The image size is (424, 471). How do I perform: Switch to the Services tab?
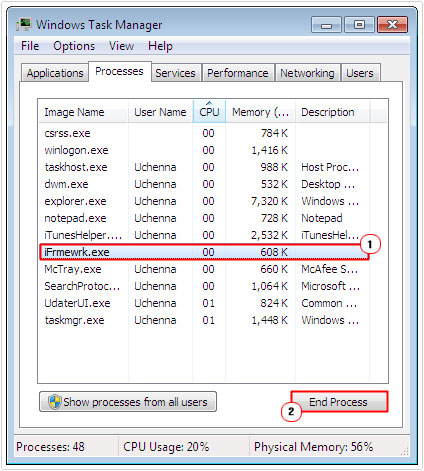pyautogui.click(x=176, y=73)
